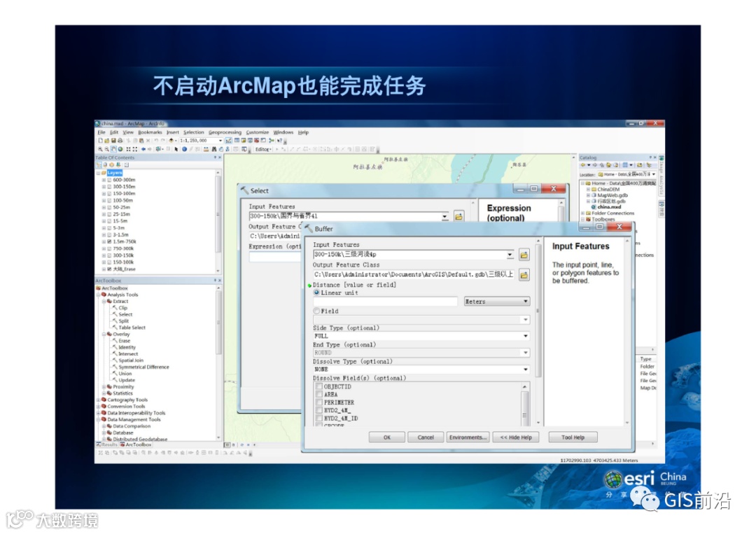Select the Zoom In tool in ArcMap toolbar
Screen dimensions: 756x534
100,149
